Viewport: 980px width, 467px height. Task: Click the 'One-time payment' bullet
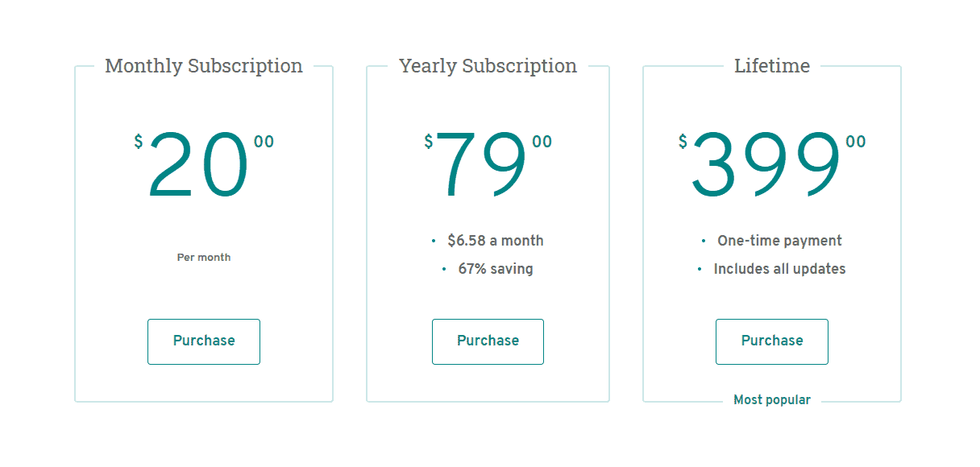[779, 241]
